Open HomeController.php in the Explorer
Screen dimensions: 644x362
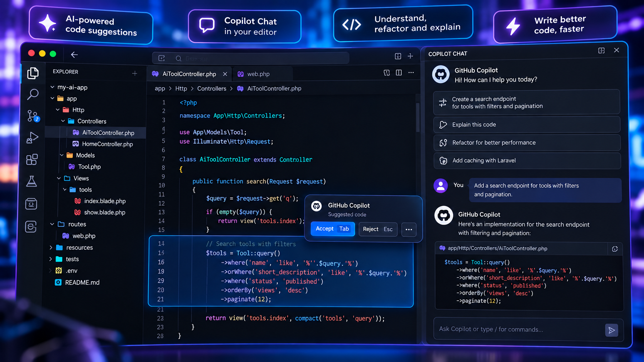click(103, 144)
